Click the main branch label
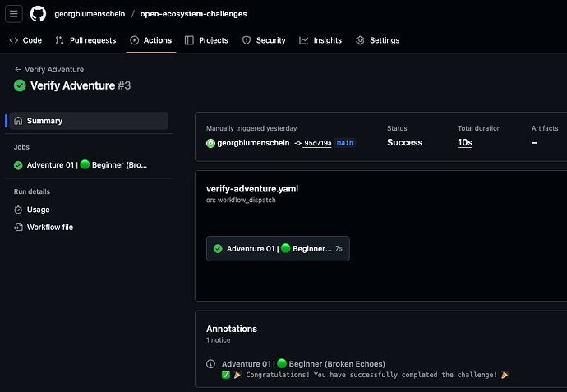The height and width of the screenshot is (392, 567). 345,143
